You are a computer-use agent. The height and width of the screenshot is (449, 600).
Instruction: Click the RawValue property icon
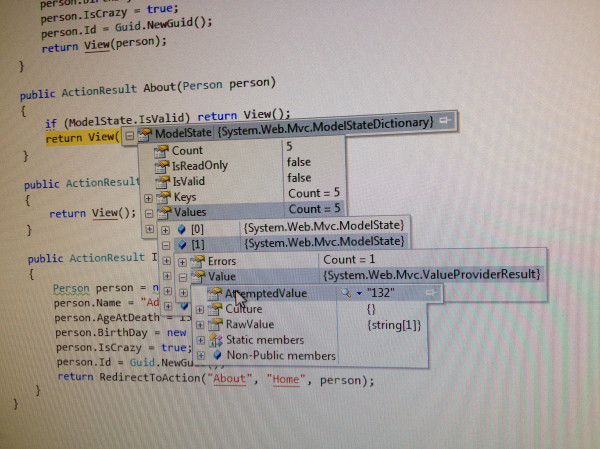216,324
